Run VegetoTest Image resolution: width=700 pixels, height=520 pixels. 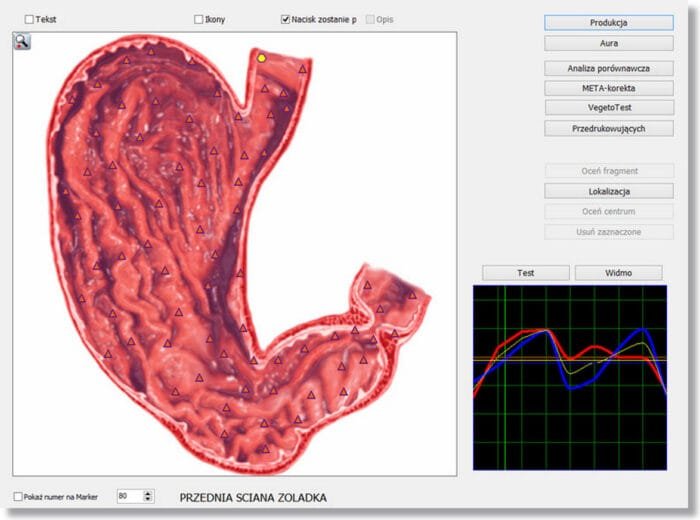pyautogui.click(x=609, y=107)
